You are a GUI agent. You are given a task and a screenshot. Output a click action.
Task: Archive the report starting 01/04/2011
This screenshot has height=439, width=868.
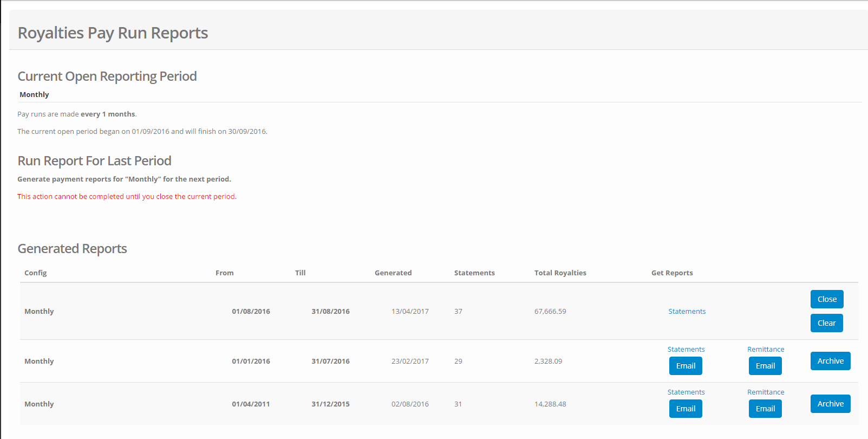(x=830, y=404)
